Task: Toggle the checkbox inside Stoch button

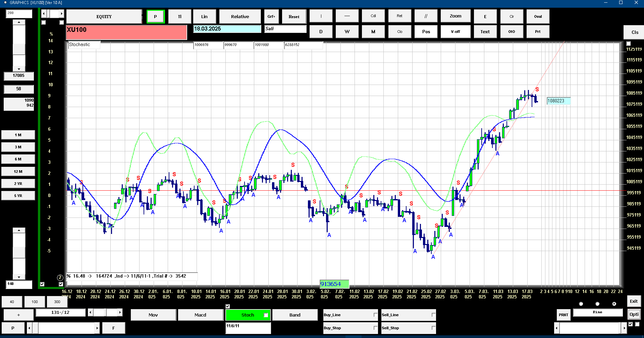Action: (266, 315)
